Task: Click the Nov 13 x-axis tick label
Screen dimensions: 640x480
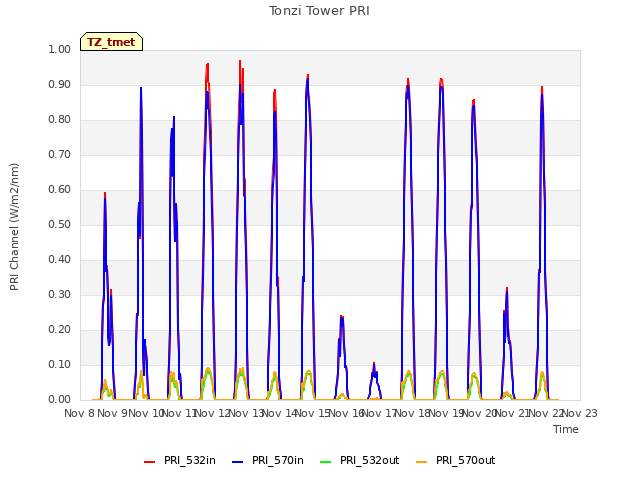Action: click(x=246, y=413)
